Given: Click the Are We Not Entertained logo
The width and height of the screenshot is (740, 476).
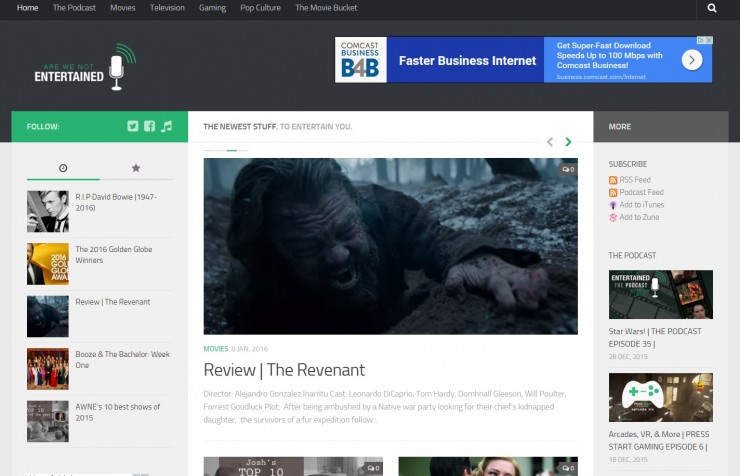Looking at the screenshot, I should pyautogui.click(x=85, y=67).
